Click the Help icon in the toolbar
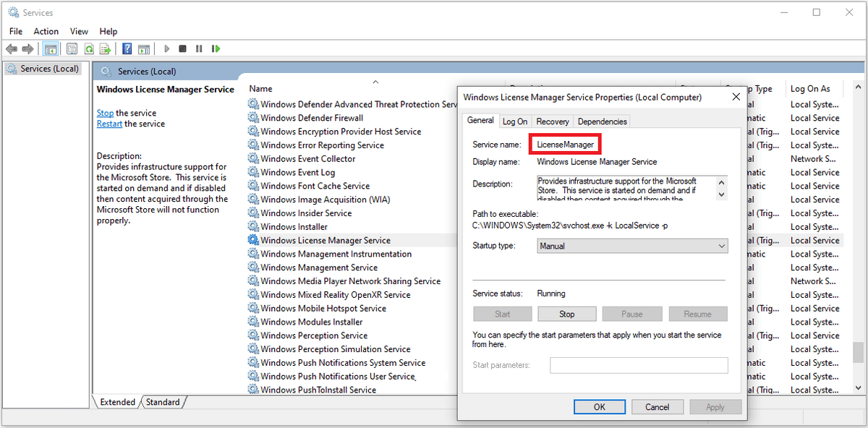The width and height of the screenshot is (868, 428). coord(126,48)
